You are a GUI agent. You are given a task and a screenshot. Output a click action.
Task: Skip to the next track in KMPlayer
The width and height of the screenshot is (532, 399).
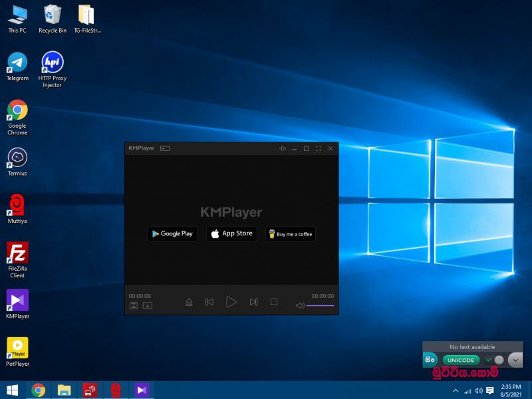point(253,302)
